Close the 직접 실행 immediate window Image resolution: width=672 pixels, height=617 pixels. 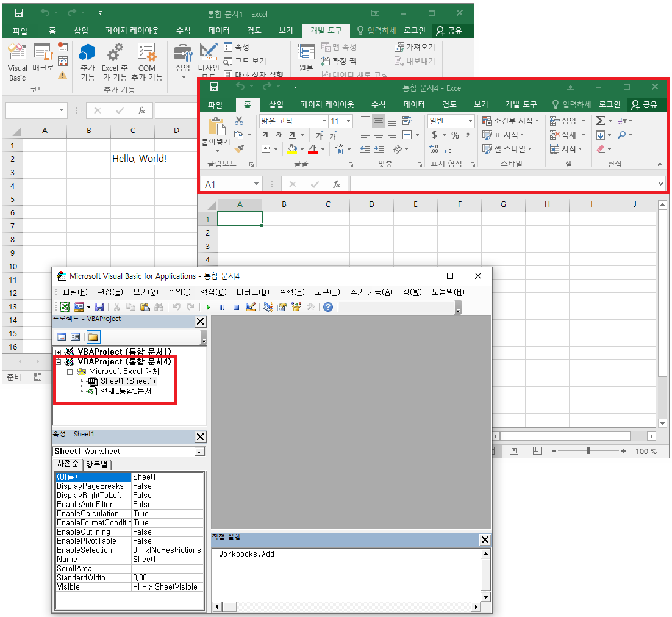(x=485, y=540)
